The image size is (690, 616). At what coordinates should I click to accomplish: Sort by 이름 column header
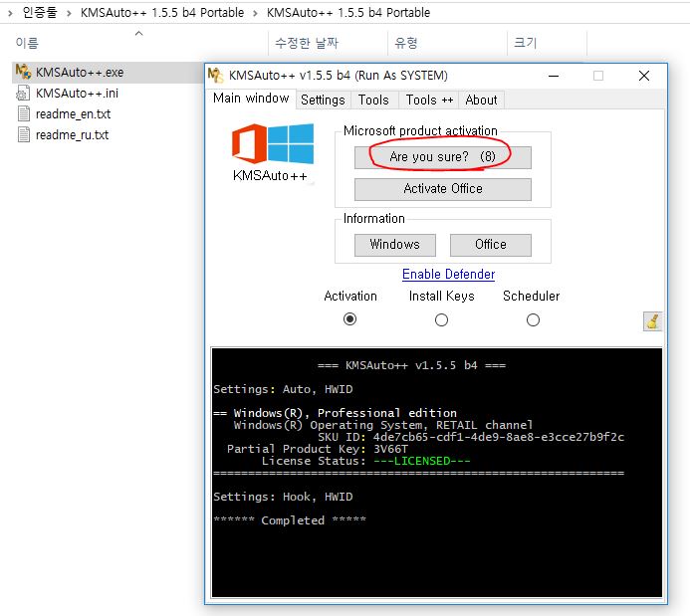pyautogui.click(x=27, y=43)
